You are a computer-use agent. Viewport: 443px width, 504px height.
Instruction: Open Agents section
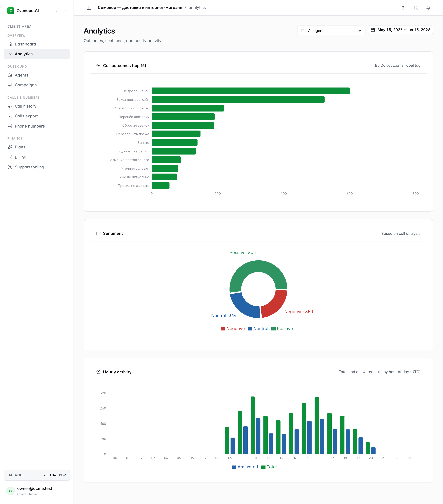click(37, 75)
